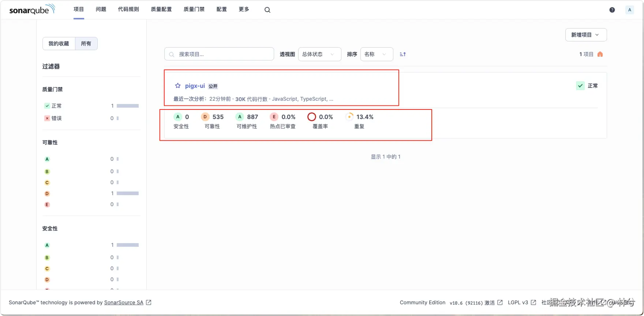Image resolution: width=644 pixels, height=316 pixels.
Task: Filter 安全性 by rating C
Action: click(91, 268)
